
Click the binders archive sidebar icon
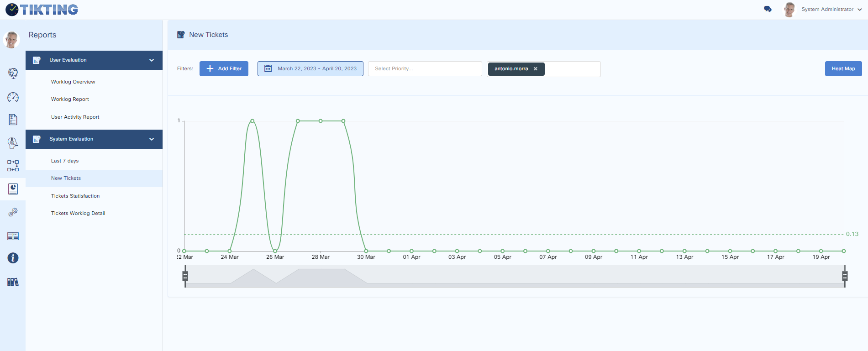(13, 282)
